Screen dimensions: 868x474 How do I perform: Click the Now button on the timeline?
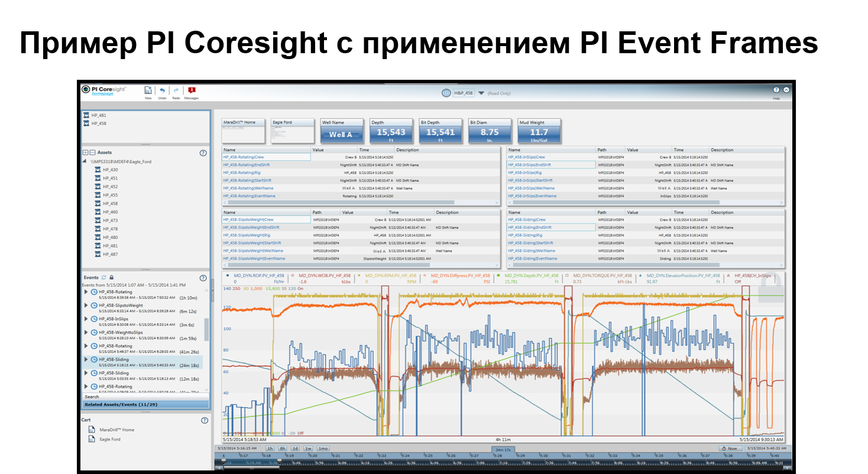click(x=730, y=449)
